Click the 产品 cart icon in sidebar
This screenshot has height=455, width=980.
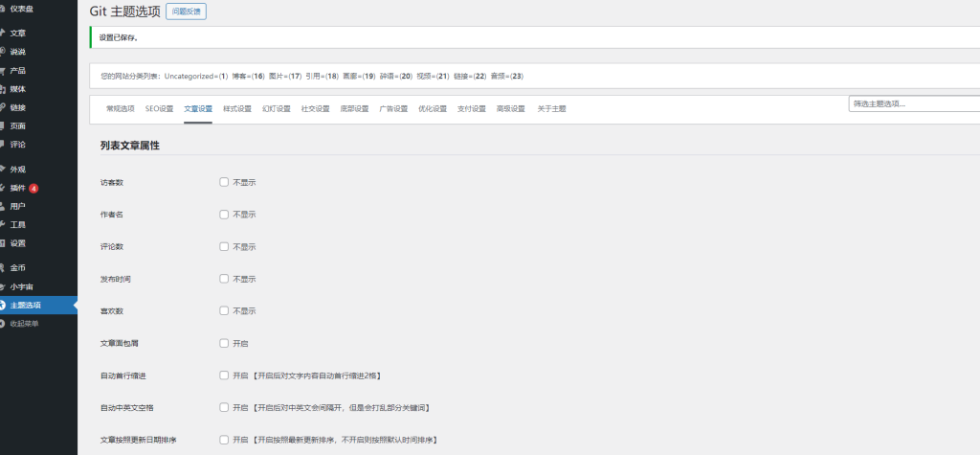(2, 70)
